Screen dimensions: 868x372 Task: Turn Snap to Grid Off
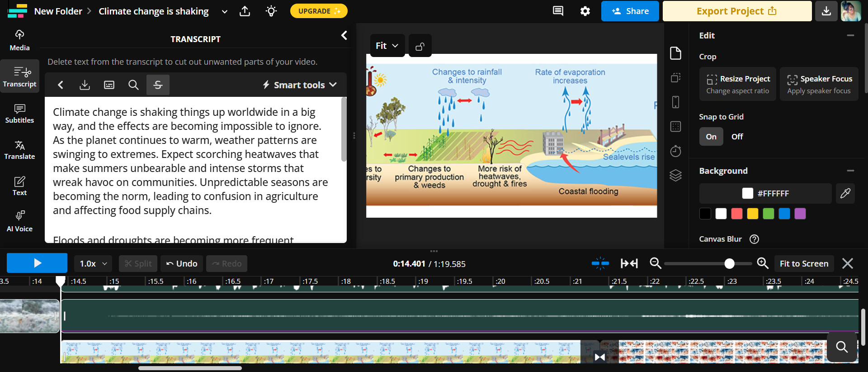737,136
